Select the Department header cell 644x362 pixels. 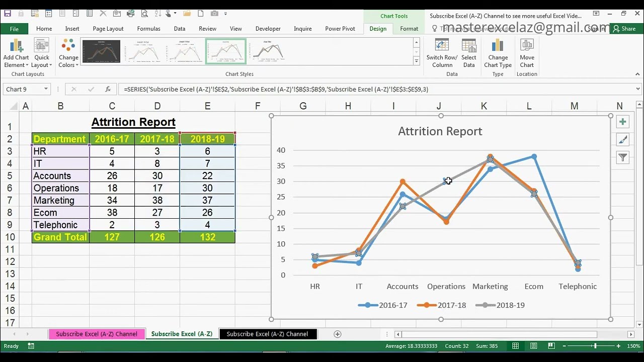(x=60, y=139)
